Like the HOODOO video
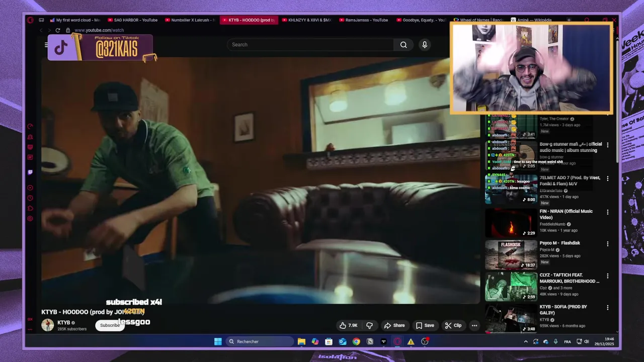This screenshot has width=644, height=362. pyautogui.click(x=348, y=325)
